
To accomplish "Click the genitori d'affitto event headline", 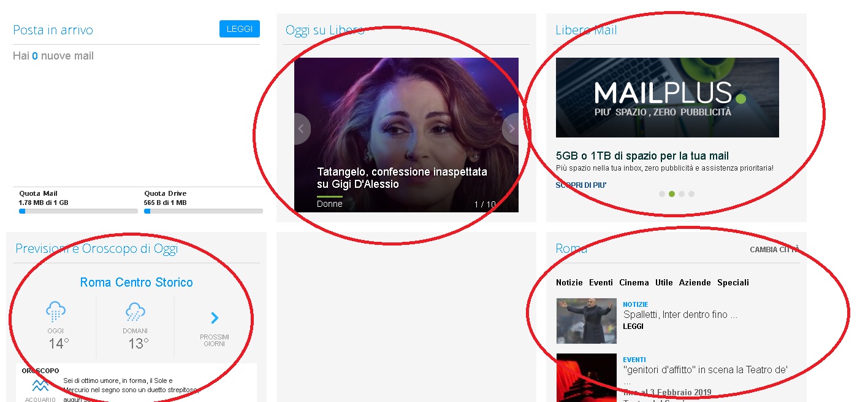I will [x=705, y=370].
